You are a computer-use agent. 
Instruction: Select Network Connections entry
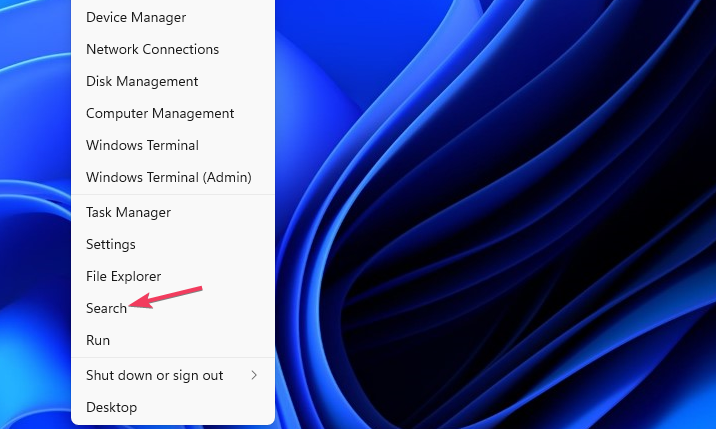pos(173,49)
